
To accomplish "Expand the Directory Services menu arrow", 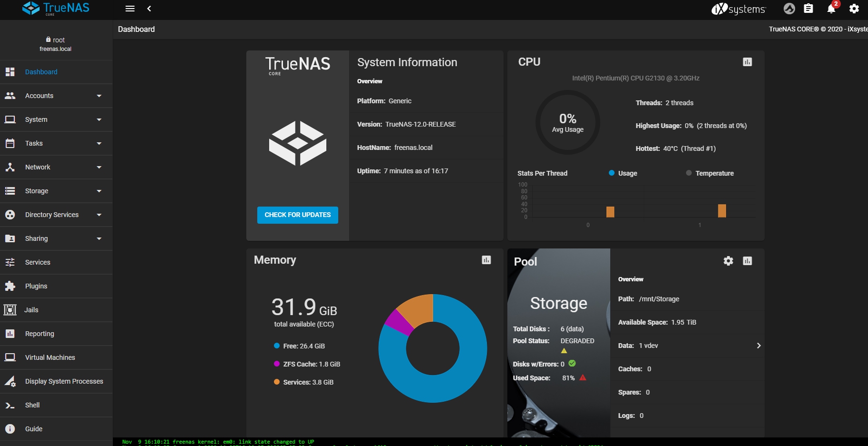I will tap(99, 215).
